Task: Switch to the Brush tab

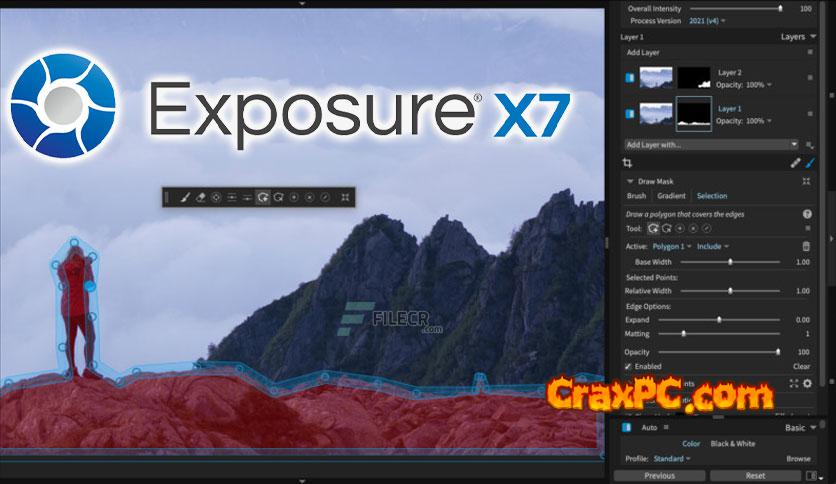Action: coord(636,196)
